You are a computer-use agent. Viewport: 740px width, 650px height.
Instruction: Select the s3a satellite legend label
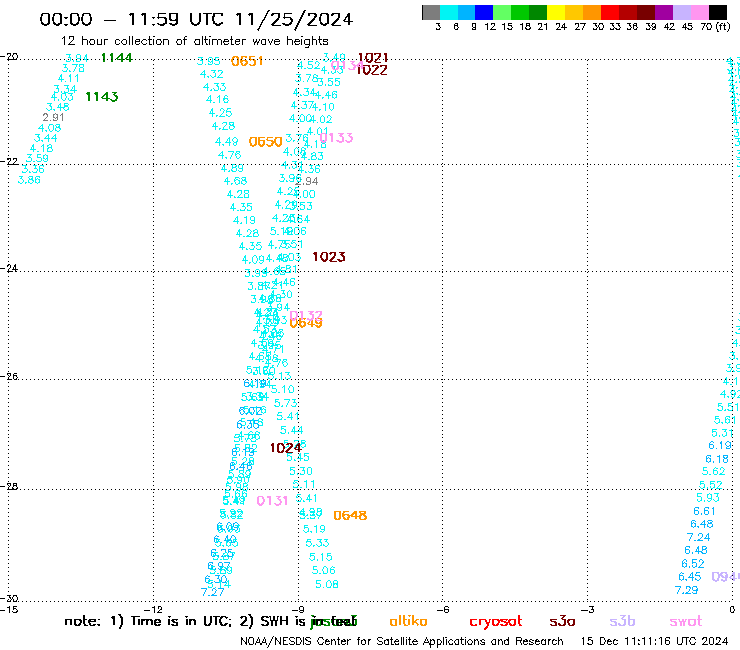pos(562,621)
